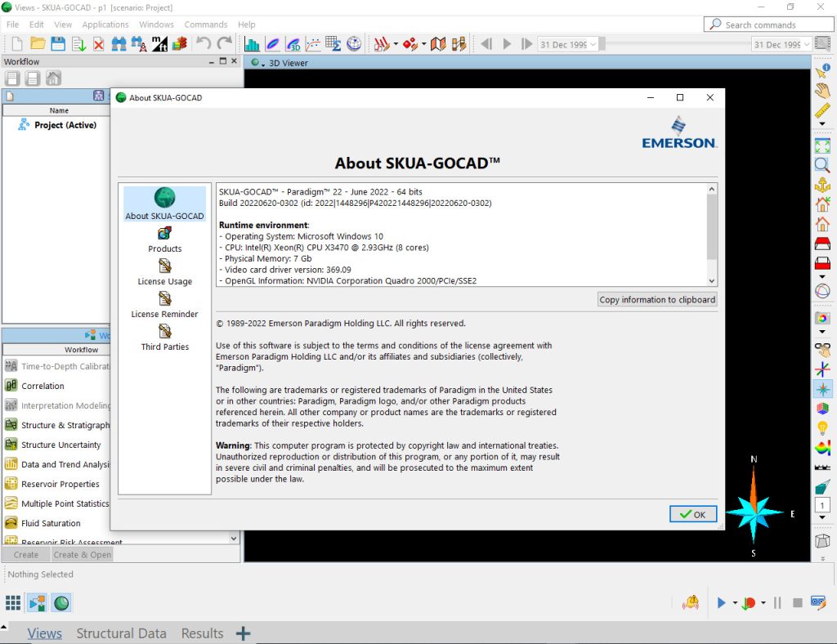Click the red X delete document icon
This screenshot has width=837, height=644.
pyautogui.click(x=99, y=44)
